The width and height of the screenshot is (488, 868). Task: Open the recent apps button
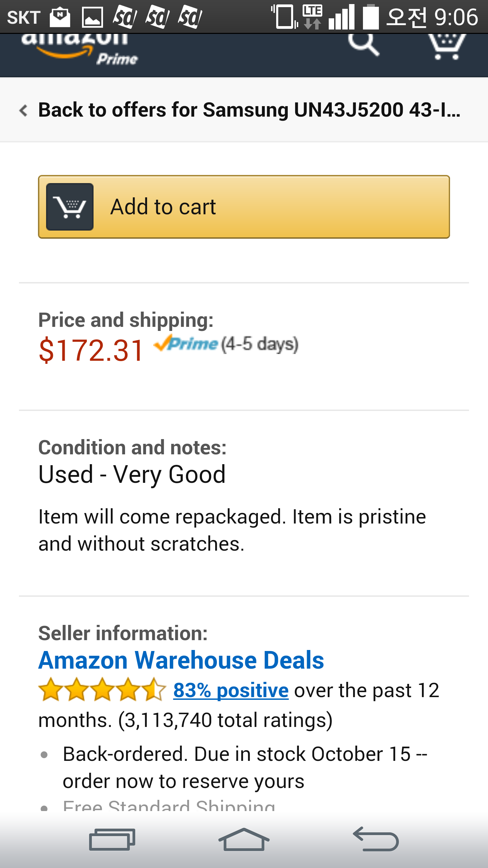[112, 840]
